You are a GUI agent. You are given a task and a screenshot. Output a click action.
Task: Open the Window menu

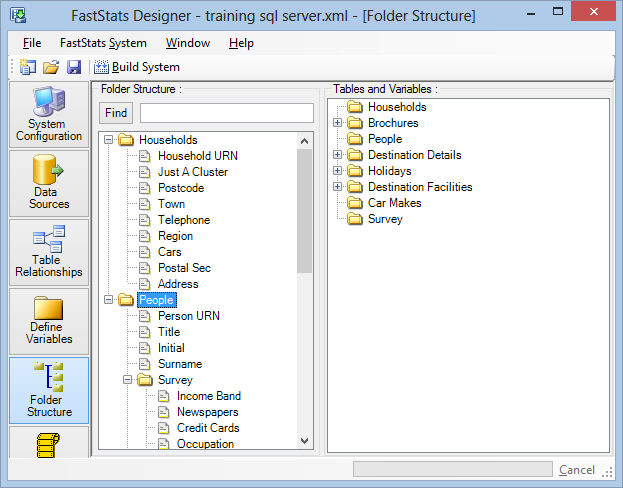click(188, 43)
